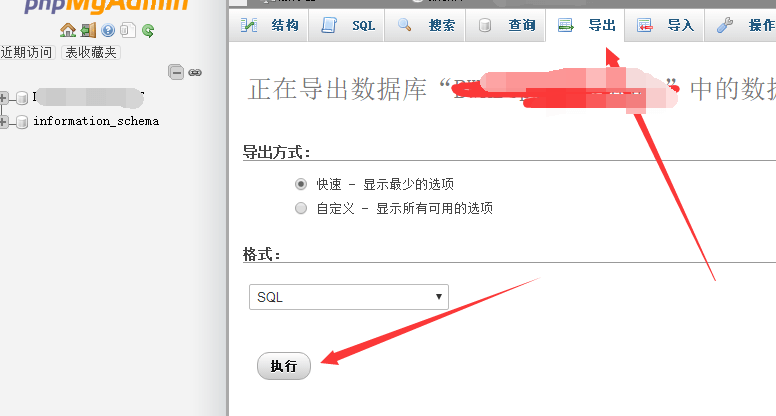Select the 自定义 custom export radio button
The width and height of the screenshot is (776, 416).
click(x=301, y=208)
